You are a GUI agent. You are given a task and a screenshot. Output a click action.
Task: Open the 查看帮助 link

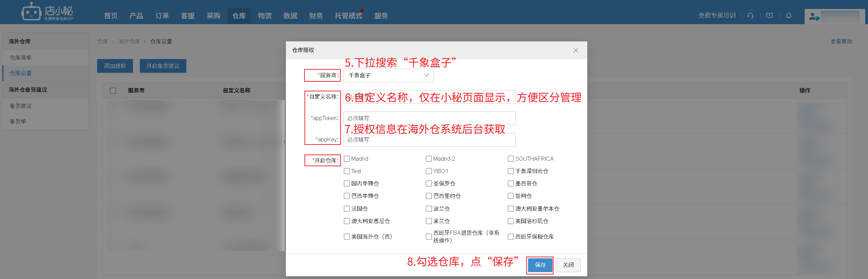[x=841, y=41]
